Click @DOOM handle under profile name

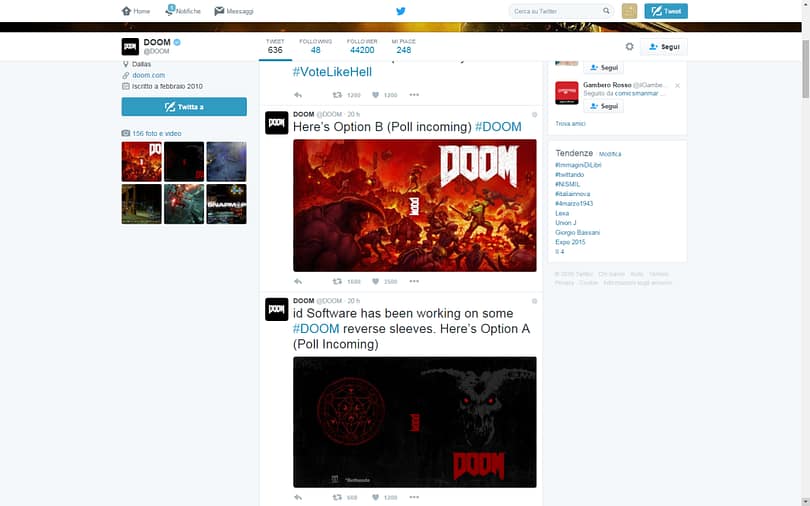point(156,52)
